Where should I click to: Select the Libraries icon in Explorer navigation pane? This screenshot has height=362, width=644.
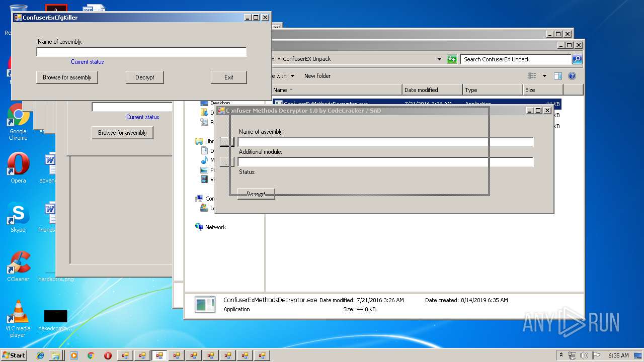[199, 141]
